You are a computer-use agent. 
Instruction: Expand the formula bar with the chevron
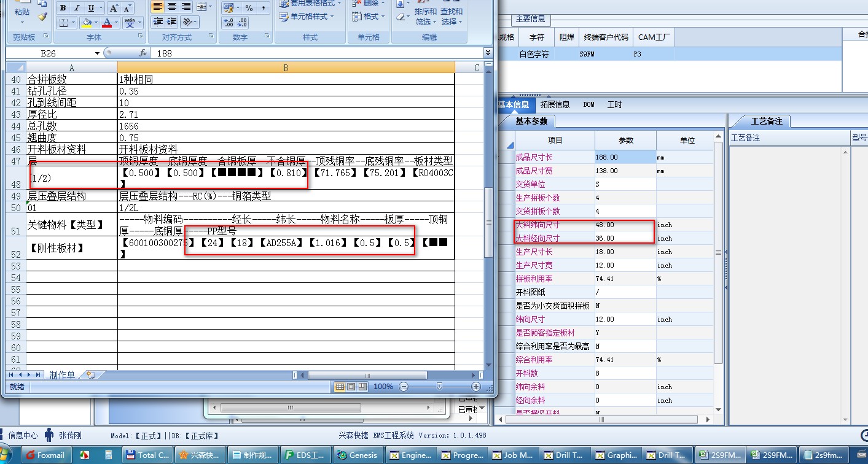coord(488,53)
